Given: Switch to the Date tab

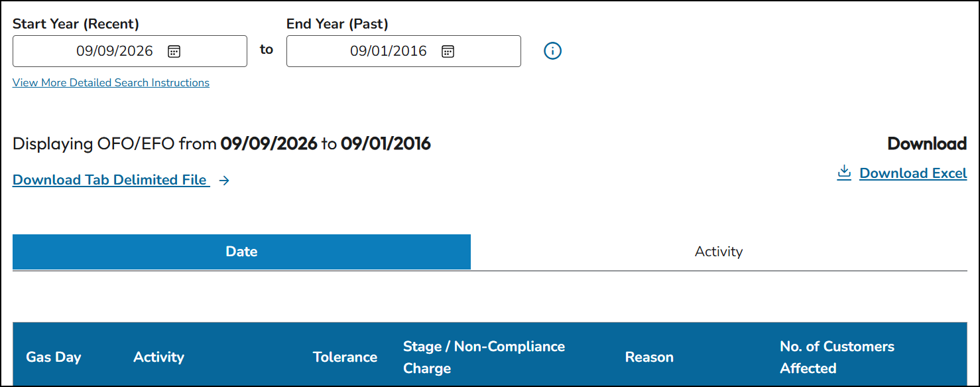Looking at the screenshot, I should pyautogui.click(x=241, y=252).
